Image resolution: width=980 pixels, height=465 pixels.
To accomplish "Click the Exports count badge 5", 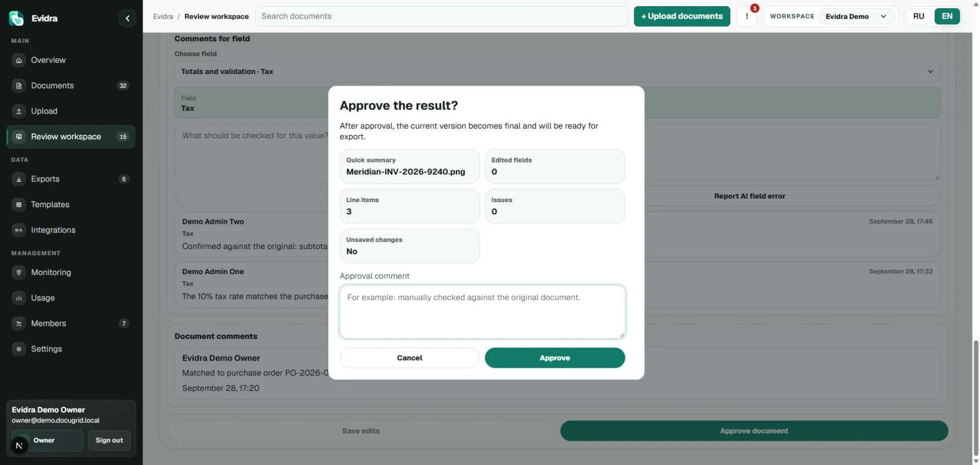I will coord(123,179).
